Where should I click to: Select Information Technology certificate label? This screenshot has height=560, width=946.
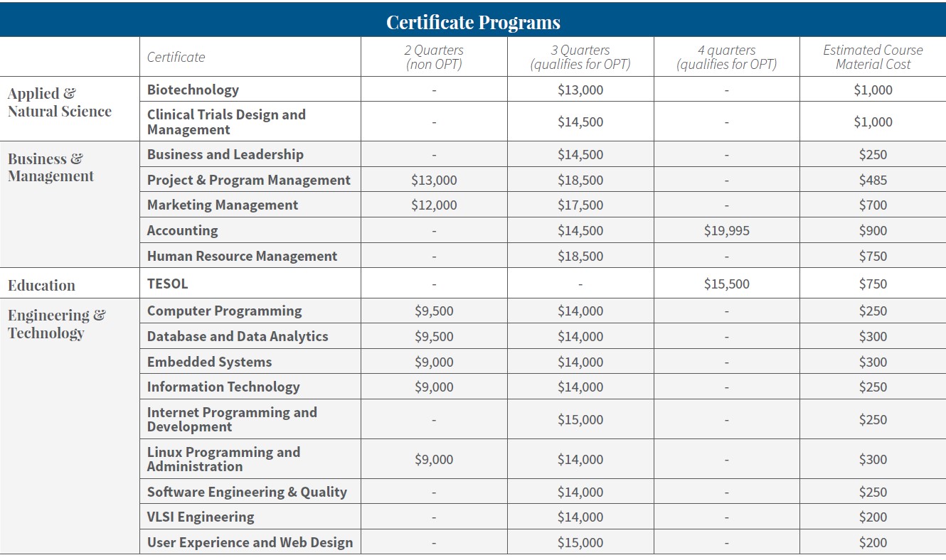(223, 387)
